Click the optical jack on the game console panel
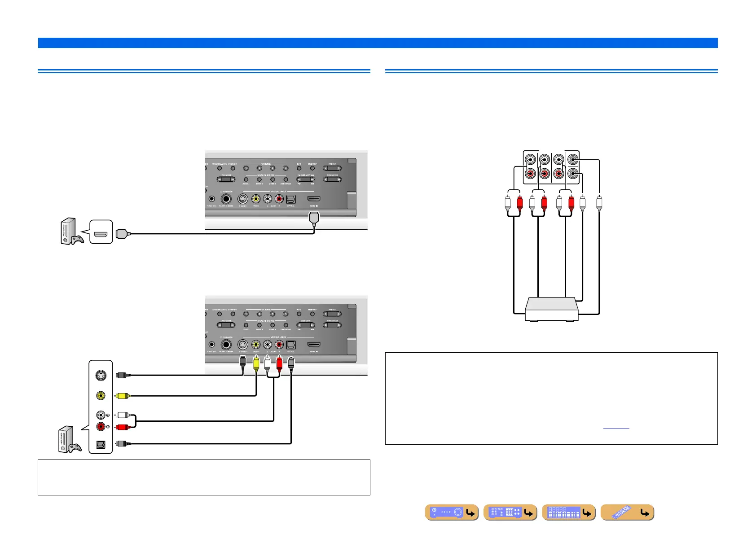Image resolution: width=756 pixels, height=534 pixels. (101, 444)
